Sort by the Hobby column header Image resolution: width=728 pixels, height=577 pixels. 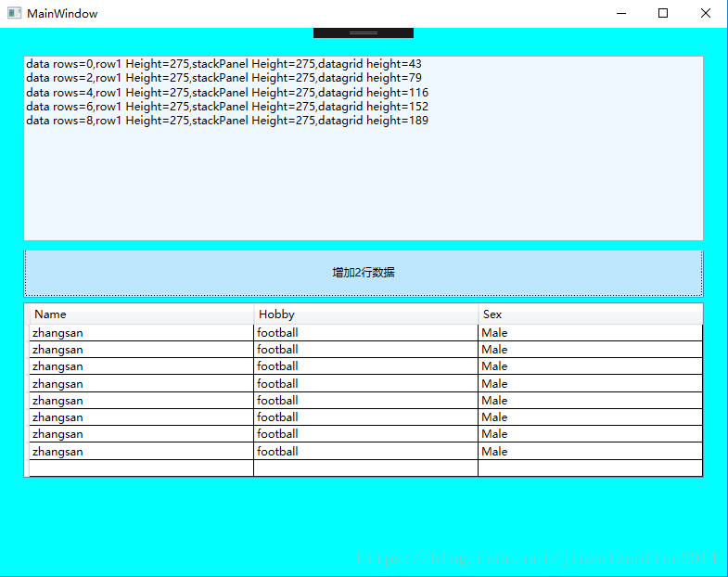[366, 314]
